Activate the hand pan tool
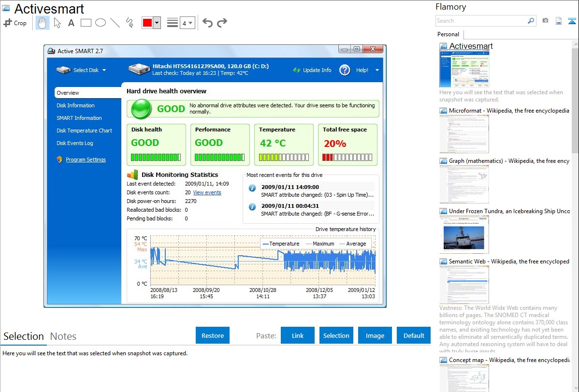 pyautogui.click(x=42, y=23)
